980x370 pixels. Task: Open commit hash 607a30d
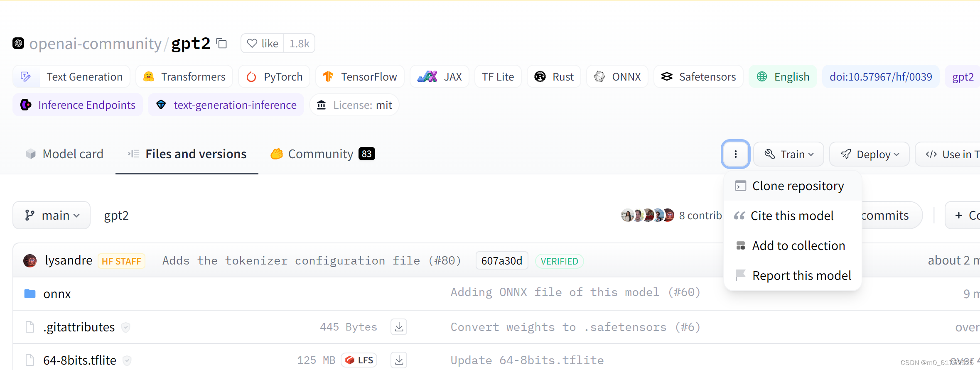click(x=502, y=261)
